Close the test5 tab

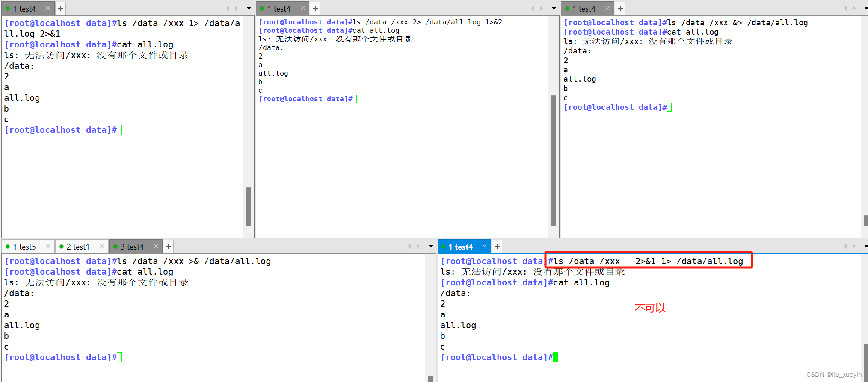coord(48,246)
